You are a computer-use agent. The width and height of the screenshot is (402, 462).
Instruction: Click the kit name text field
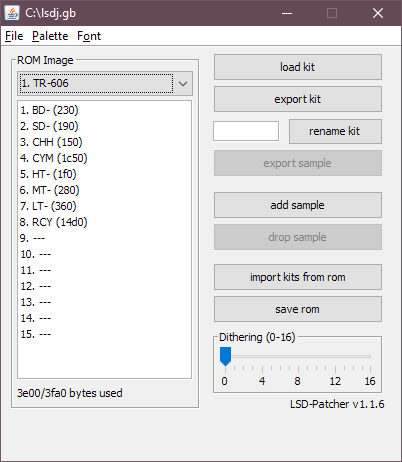coord(246,131)
